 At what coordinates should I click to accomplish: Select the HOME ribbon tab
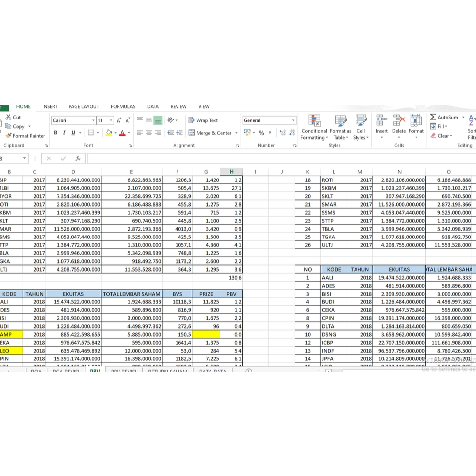(x=23, y=106)
